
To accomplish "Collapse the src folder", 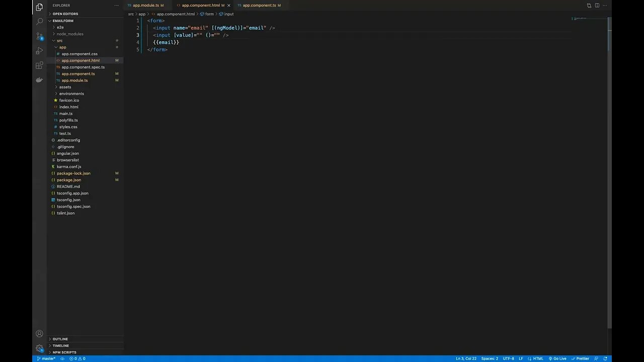I will point(86,40).
